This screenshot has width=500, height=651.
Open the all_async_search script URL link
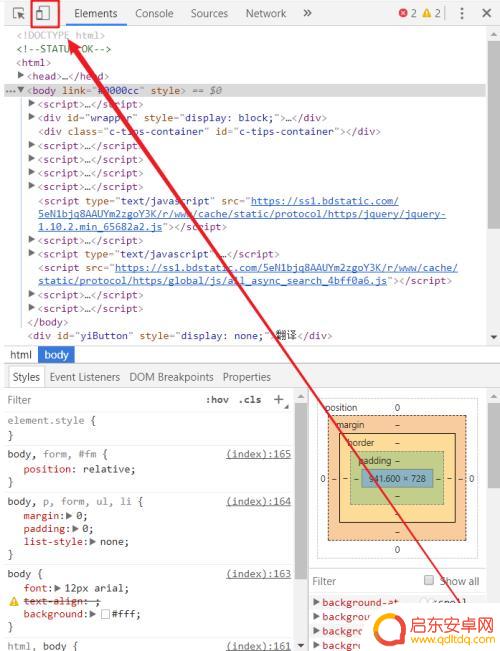(x=248, y=274)
